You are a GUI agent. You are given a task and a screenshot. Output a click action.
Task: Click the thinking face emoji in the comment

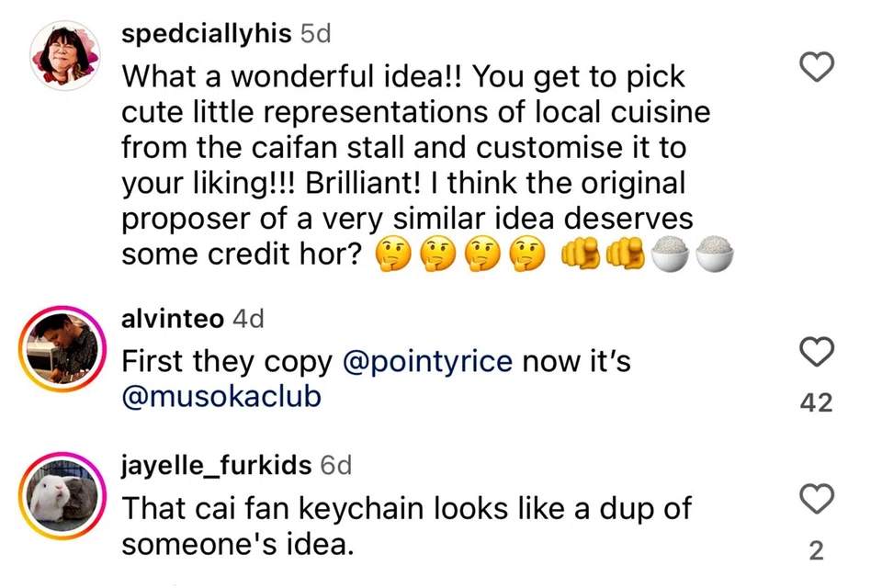click(x=395, y=254)
